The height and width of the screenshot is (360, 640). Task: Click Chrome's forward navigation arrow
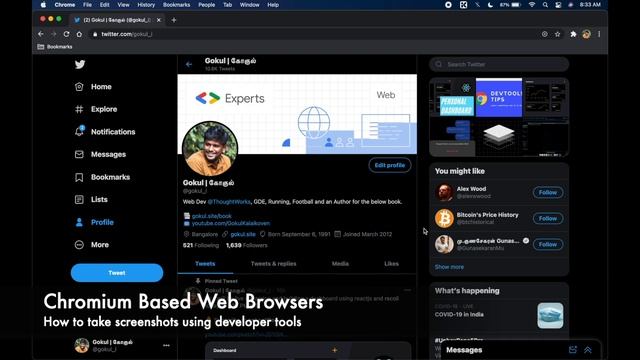click(x=54, y=34)
